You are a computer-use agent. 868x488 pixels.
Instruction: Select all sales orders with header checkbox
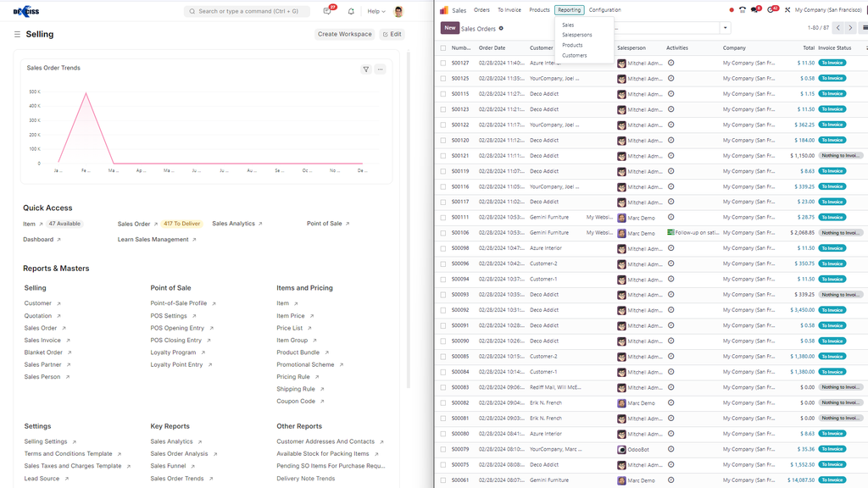(x=442, y=48)
